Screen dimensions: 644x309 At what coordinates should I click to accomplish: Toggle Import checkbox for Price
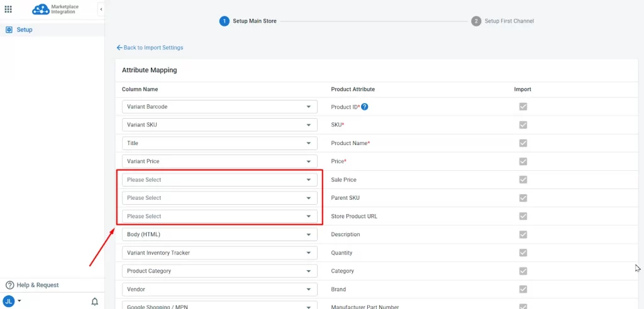click(x=523, y=161)
